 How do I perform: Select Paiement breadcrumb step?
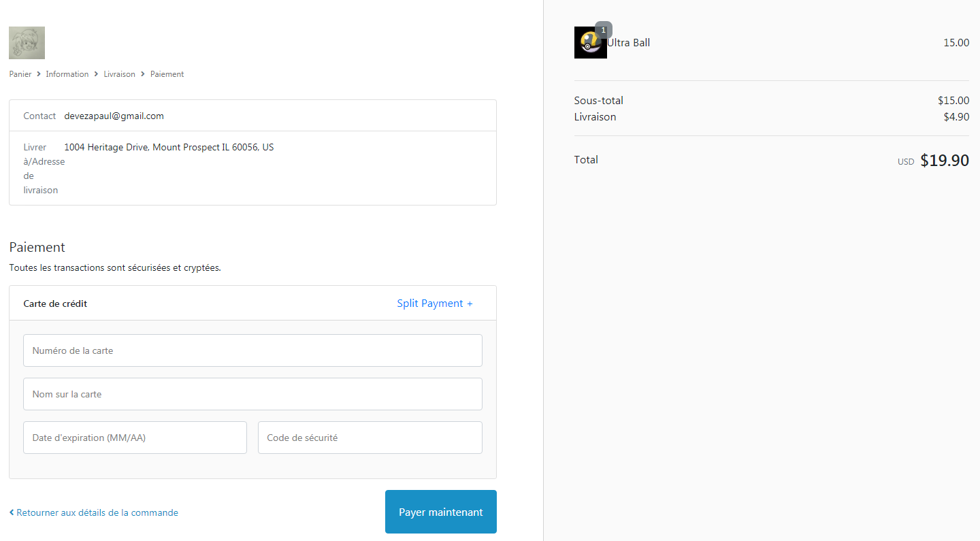point(167,74)
